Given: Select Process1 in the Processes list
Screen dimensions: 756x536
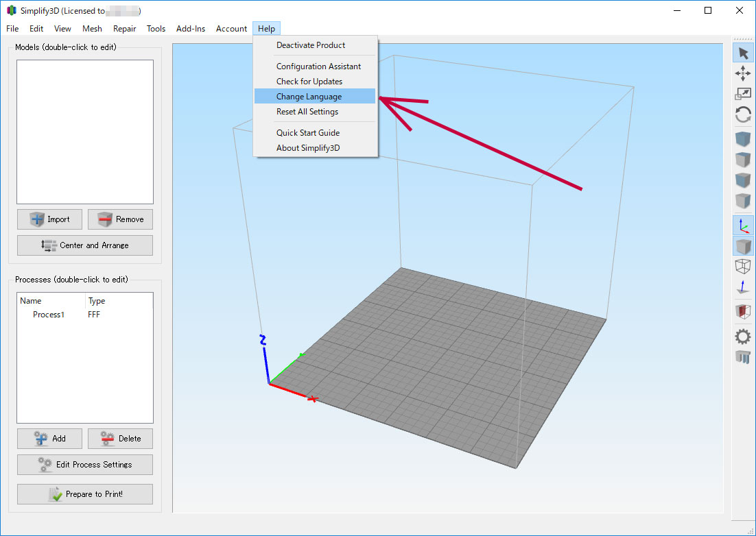Looking at the screenshot, I should point(49,315).
